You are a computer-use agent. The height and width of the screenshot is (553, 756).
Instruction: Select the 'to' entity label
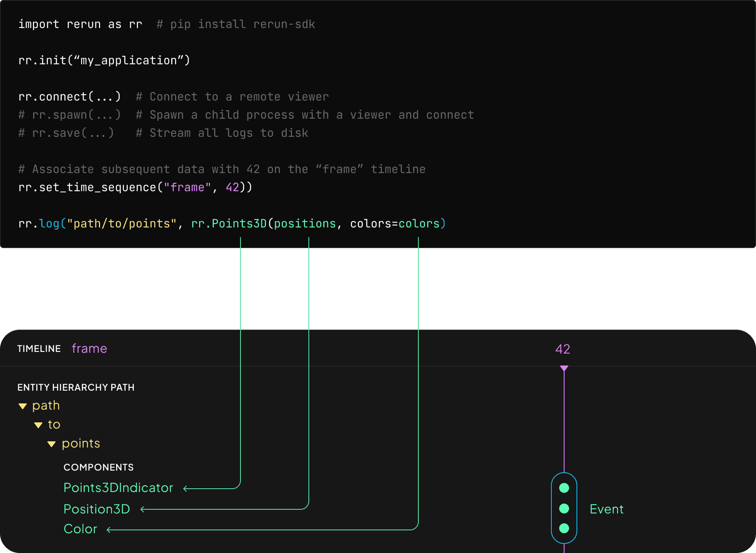point(54,424)
